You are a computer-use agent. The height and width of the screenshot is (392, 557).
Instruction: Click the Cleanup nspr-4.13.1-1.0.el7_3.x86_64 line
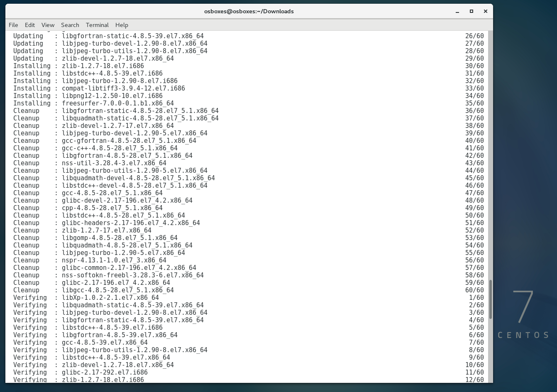[x=114, y=260]
